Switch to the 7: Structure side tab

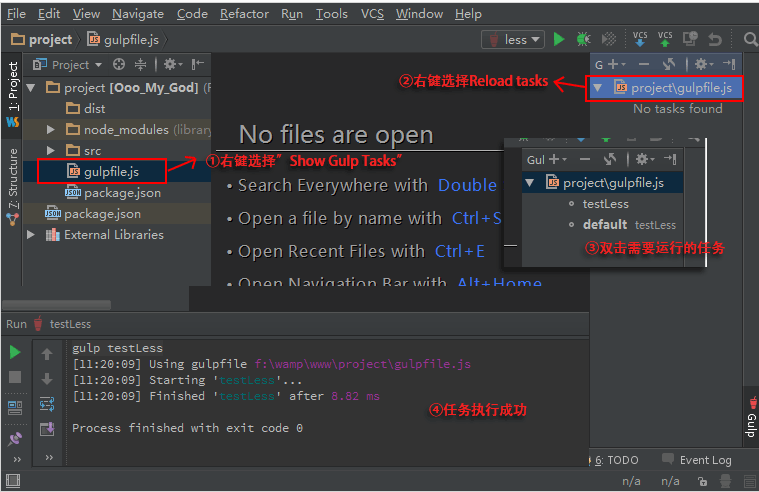(x=13, y=186)
